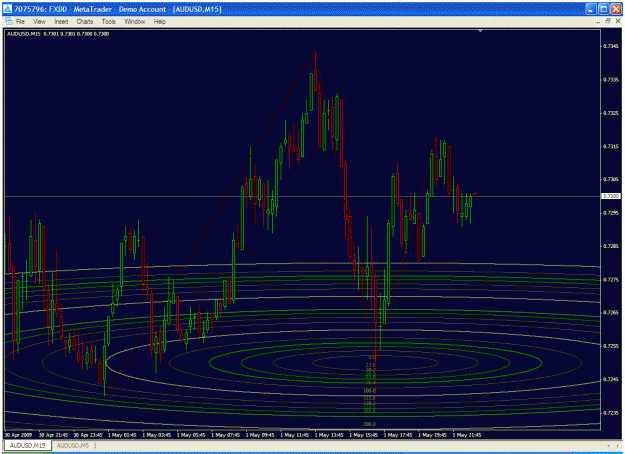Close the chart window via menu-bar control
Image resolution: width=625 pixels, height=454 pixels.
coord(617,22)
